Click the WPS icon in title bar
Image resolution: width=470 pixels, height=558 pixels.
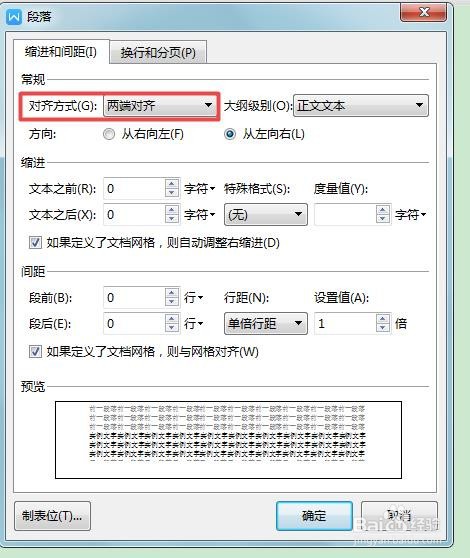(x=14, y=17)
